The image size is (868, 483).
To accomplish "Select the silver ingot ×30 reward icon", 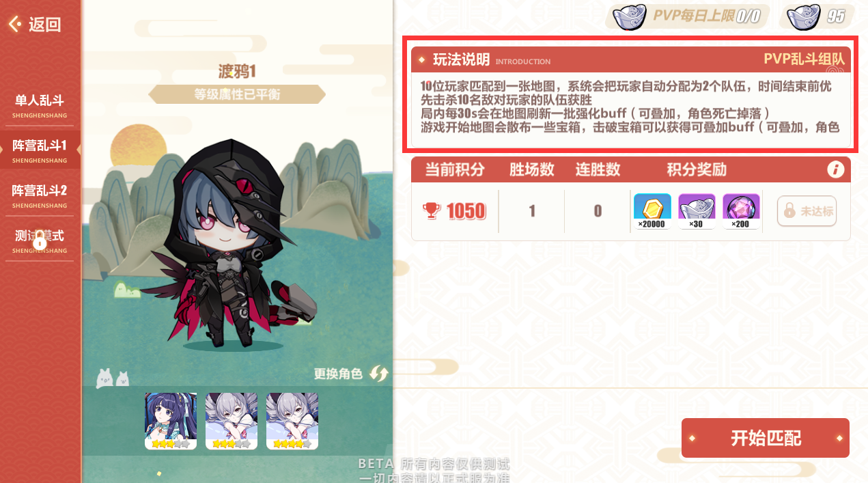I will (697, 211).
